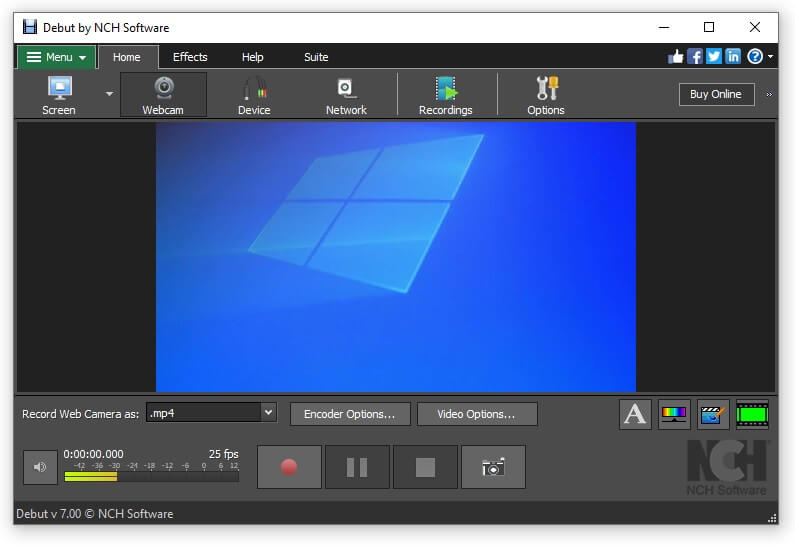Click the thumbs-up like icon
Image resolution: width=795 pixels, height=545 pixels.
tap(676, 56)
